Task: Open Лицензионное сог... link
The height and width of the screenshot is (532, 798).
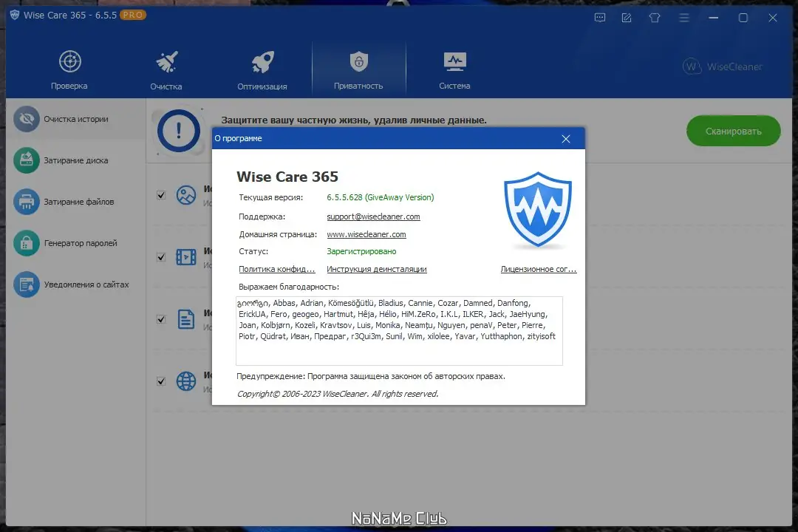Action: click(x=539, y=269)
